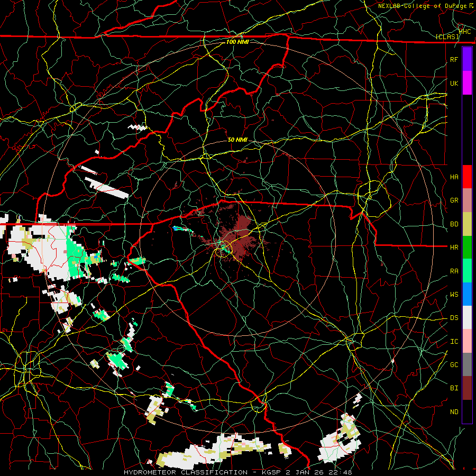Select the GC gray legend swatch
This screenshot has height=476, width=476.
[x=467, y=364]
